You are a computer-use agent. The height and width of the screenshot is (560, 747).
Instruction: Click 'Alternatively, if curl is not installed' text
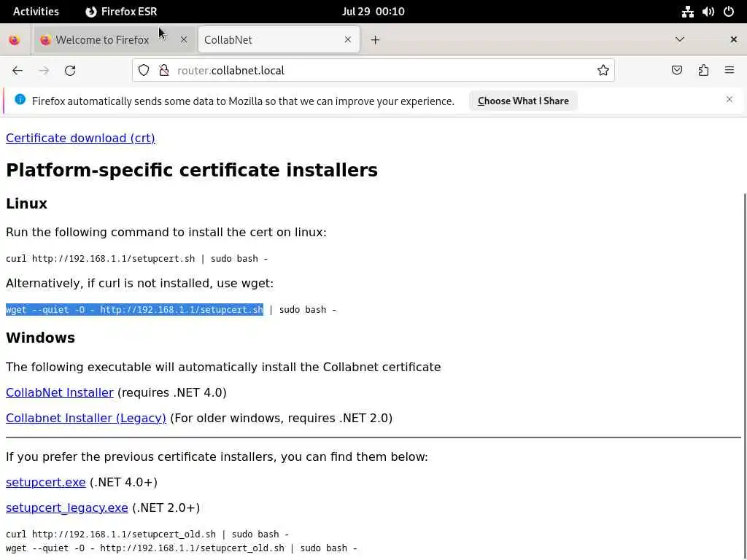click(x=139, y=284)
